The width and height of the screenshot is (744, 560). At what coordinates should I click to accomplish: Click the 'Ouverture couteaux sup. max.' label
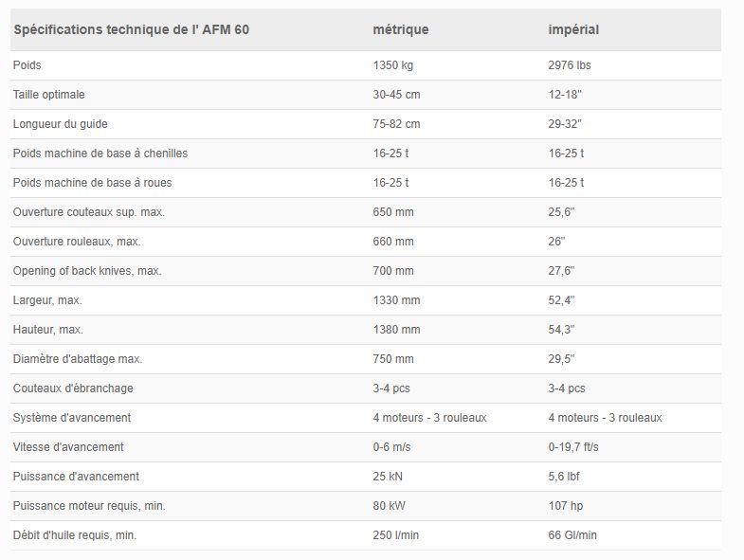[88, 212]
